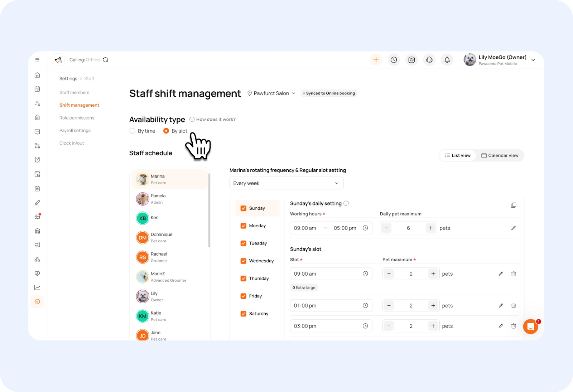
Task: Click the orange plus create icon
Action: (376, 60)
